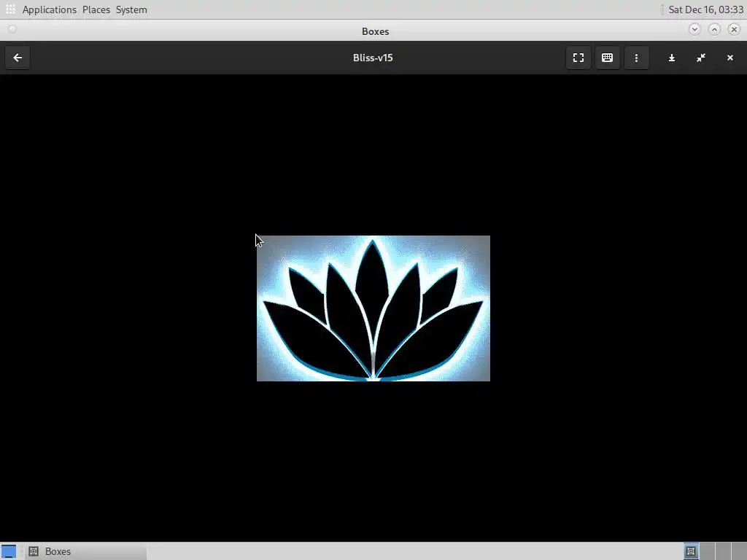
Task: Click the date and time clock
Action: coord(705,9)
